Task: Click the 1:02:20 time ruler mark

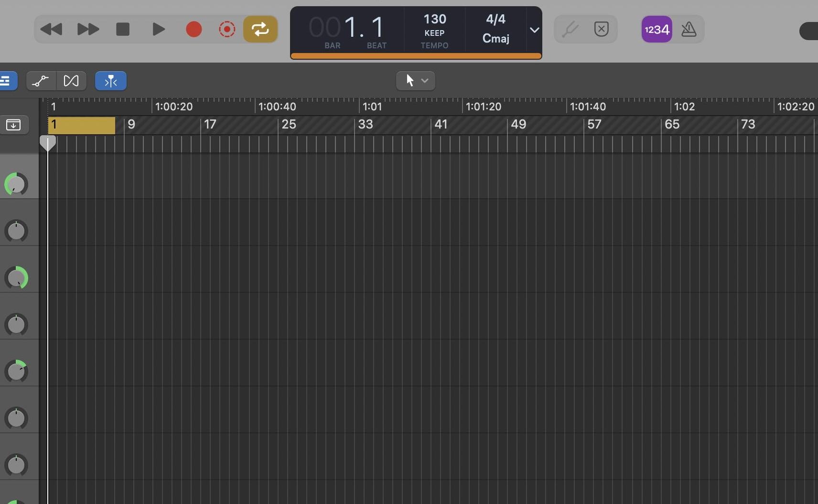Action: [x=796, y=107]
